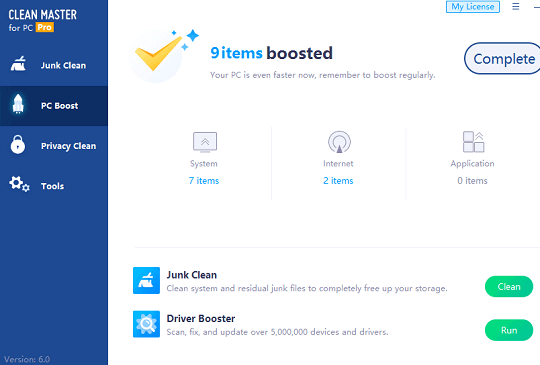Viewport: 540px width, 365px height.
Task: Click 'Clean system and residual junk files' description
Action: tap(307, 288)
